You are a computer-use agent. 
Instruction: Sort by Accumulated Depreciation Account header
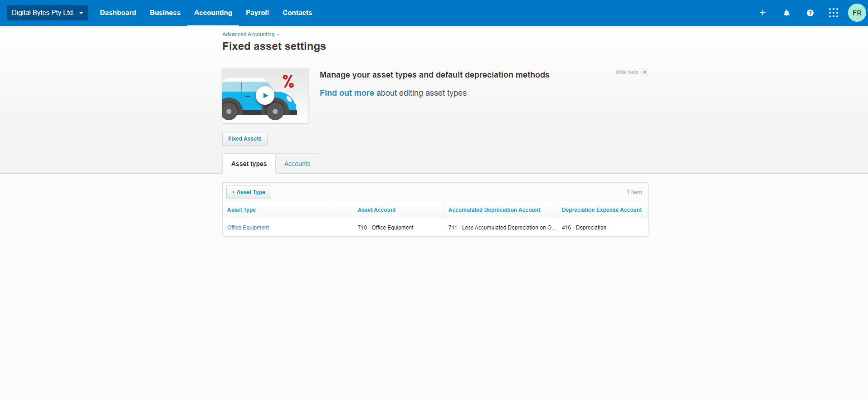click(x=494, y=210)
